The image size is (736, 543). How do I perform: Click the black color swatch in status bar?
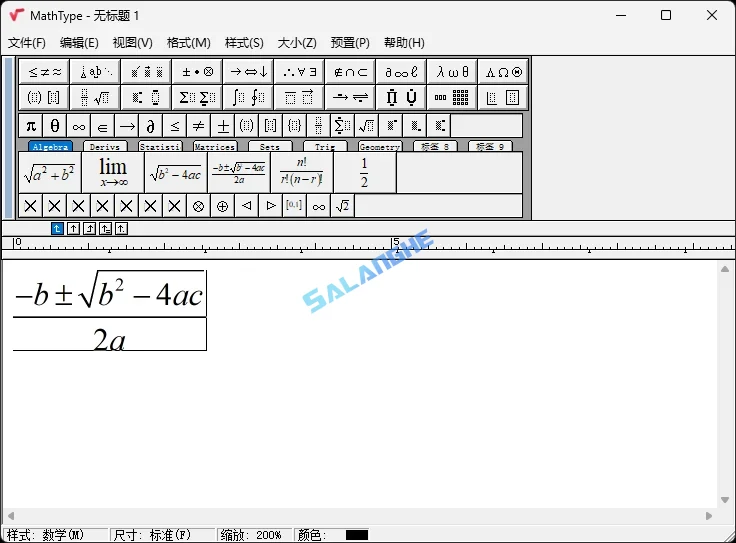tap(357, 535)
